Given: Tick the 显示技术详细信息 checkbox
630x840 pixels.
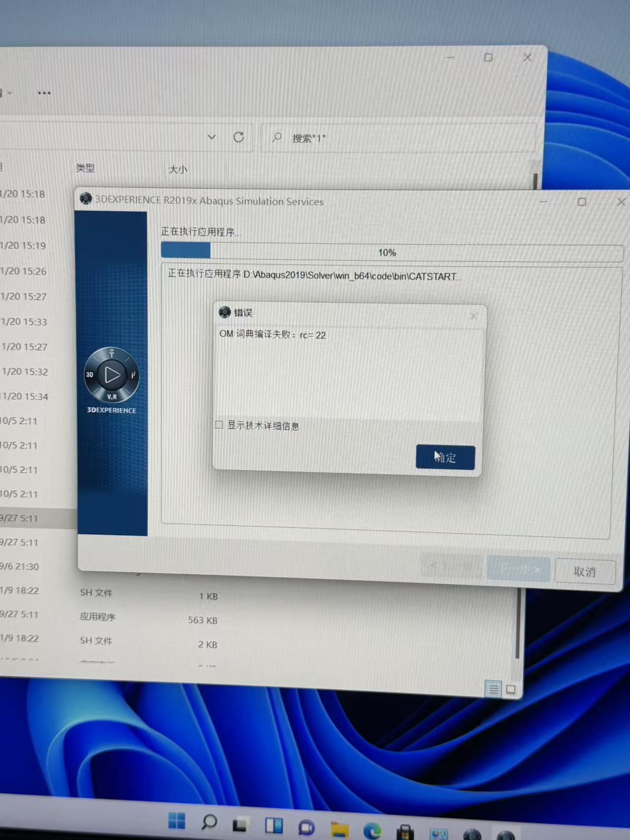Looking at the screenshot, I should [x=220, y=425].
